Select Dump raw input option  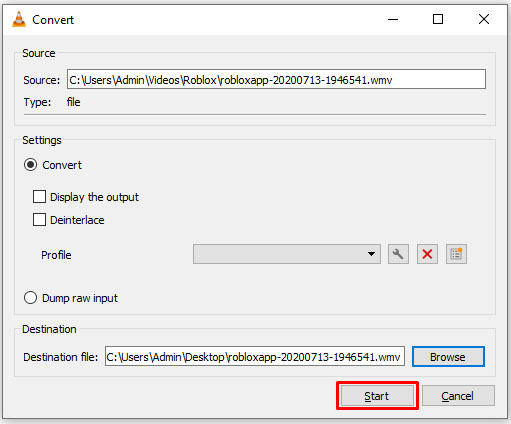(30, 298)
